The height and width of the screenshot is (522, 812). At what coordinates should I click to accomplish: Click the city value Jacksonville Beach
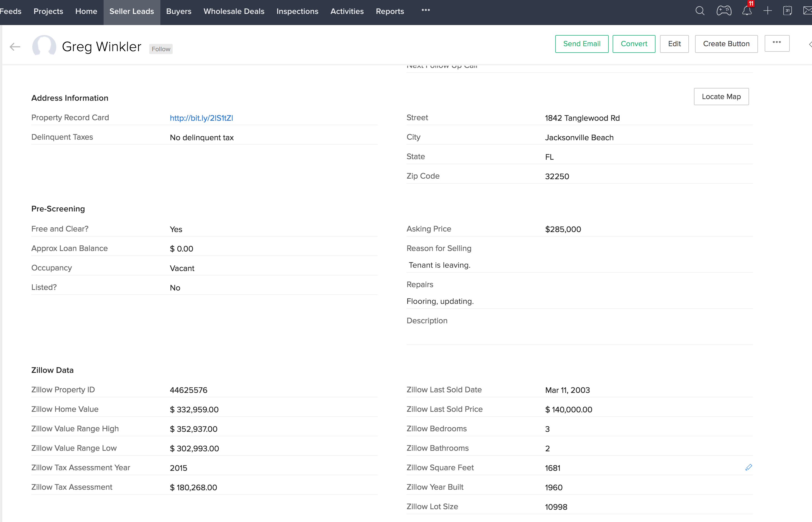tap(579, 138)
